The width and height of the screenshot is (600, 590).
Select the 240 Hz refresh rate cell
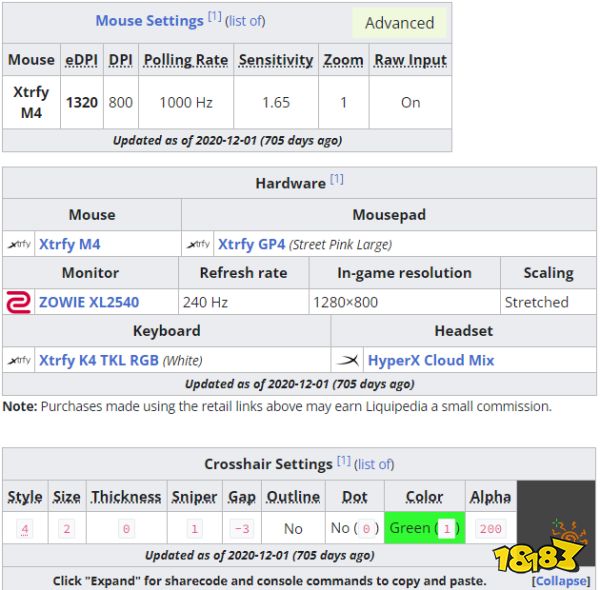(x=243, y=302)
